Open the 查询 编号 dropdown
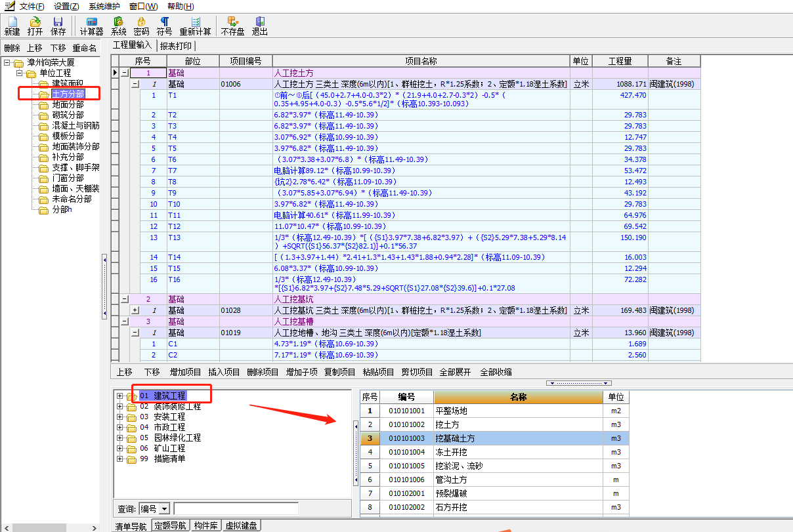793x532 pixels. coord(164,509)
